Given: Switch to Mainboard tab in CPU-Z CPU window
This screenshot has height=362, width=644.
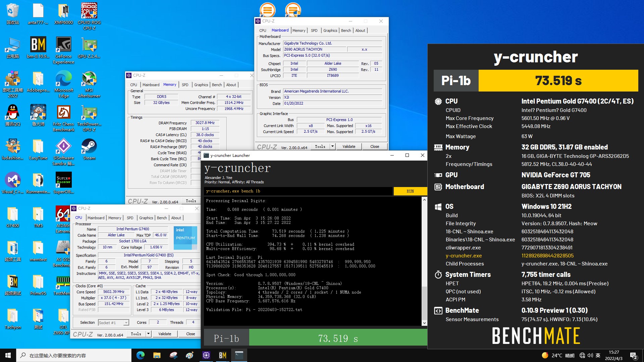Looking at the screenshot, I should [96, 218].
